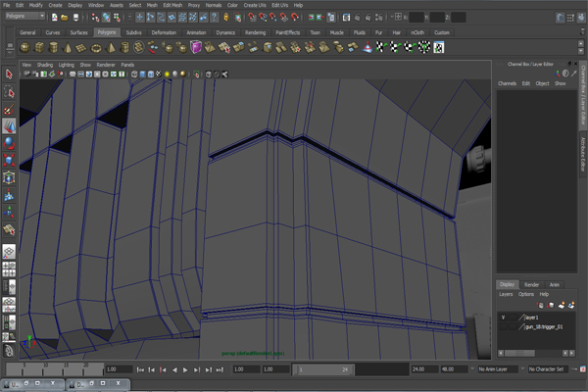Viewport: 588px width, 392px height.
Task: Go to end of playback range
Action: [220, 369]
